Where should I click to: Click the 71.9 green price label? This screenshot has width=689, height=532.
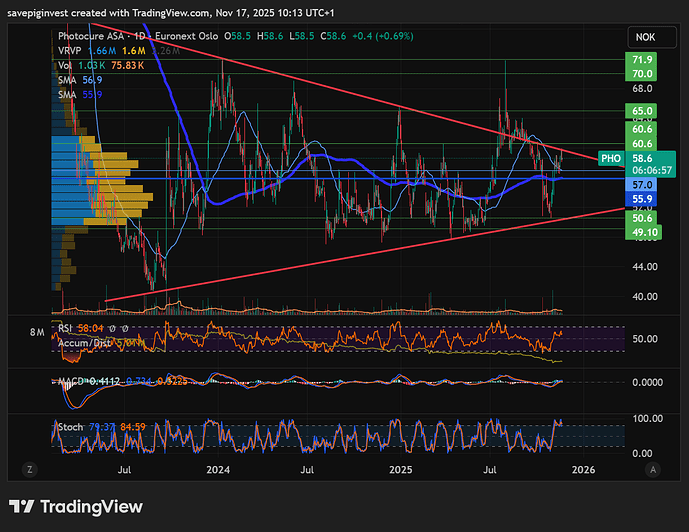[x=642, y=60]
